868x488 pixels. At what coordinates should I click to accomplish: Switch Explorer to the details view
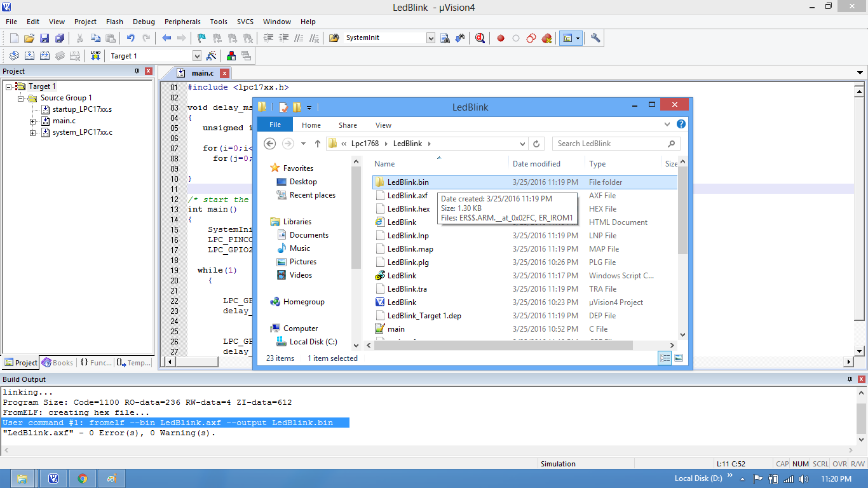(665, 358)
